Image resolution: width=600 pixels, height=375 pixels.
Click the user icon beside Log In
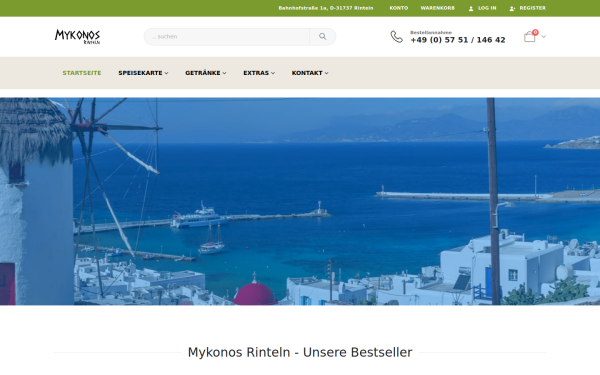(x=471, y=8)
